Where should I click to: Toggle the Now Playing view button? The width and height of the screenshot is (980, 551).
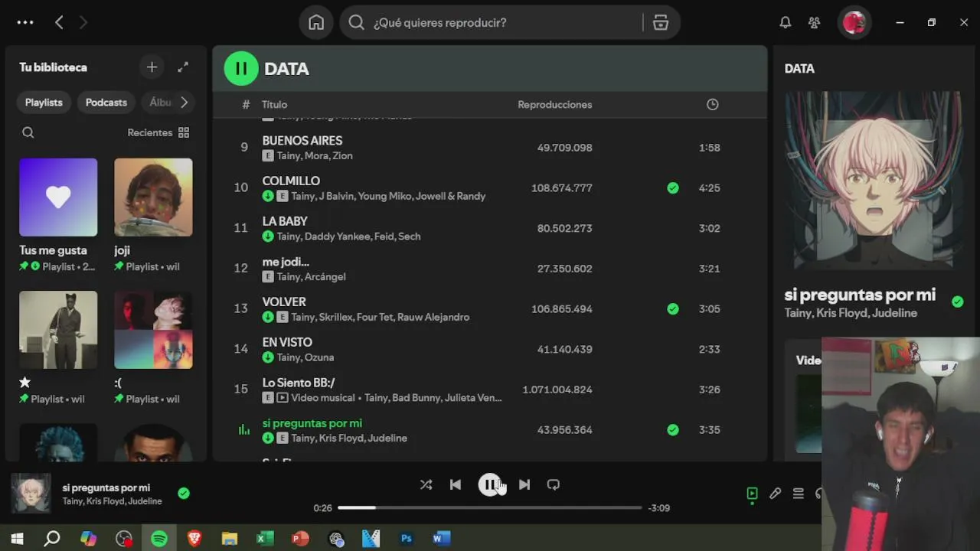[752, 494]
